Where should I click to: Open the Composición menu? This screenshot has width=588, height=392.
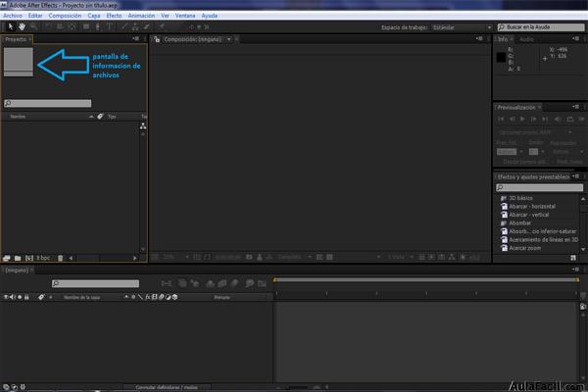coord(65,16)
